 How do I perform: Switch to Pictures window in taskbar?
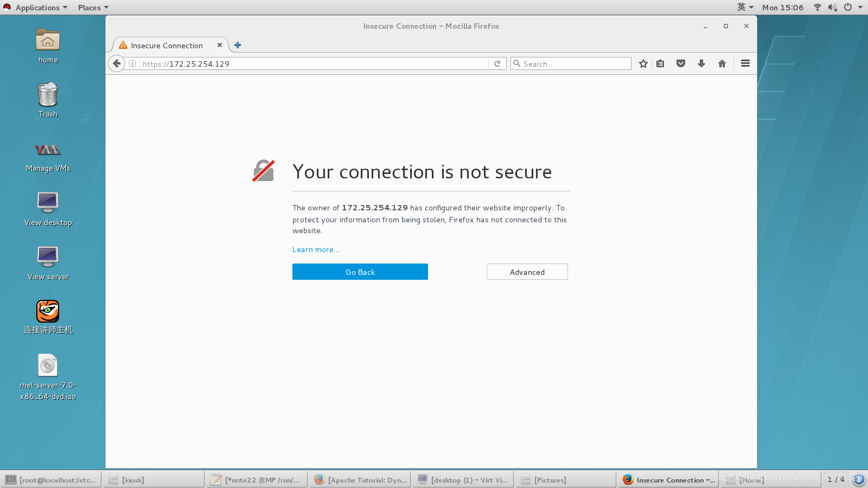(x=566, y=479)
